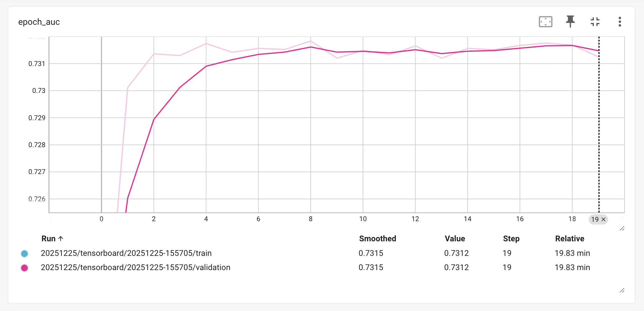This screenshot has height=311, width=644.
Task: Click the resize handle at card's bottom corner
Action: click(622, 290)
